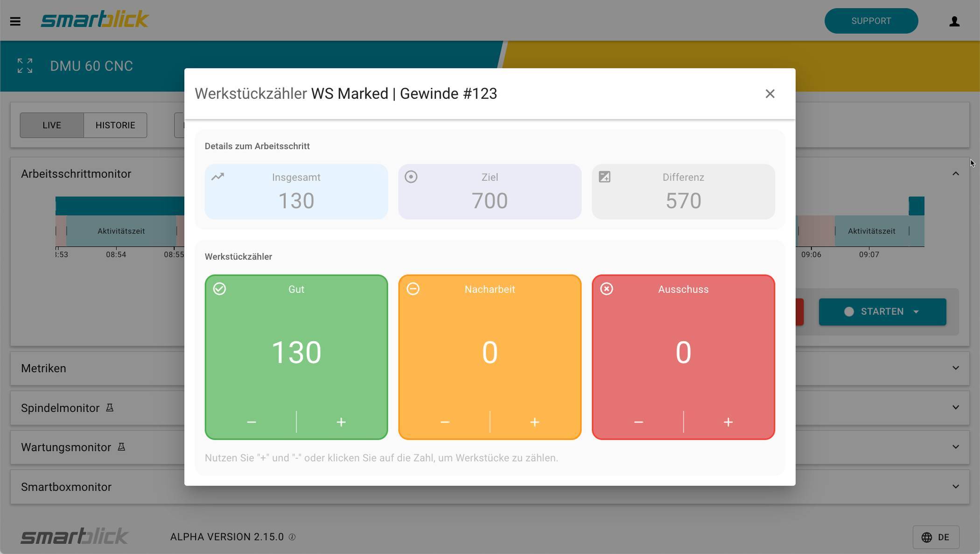980x554 pixels.
Task: Expand the Wartungsmonitor panel chevron
Action: [x=956, y=447]
